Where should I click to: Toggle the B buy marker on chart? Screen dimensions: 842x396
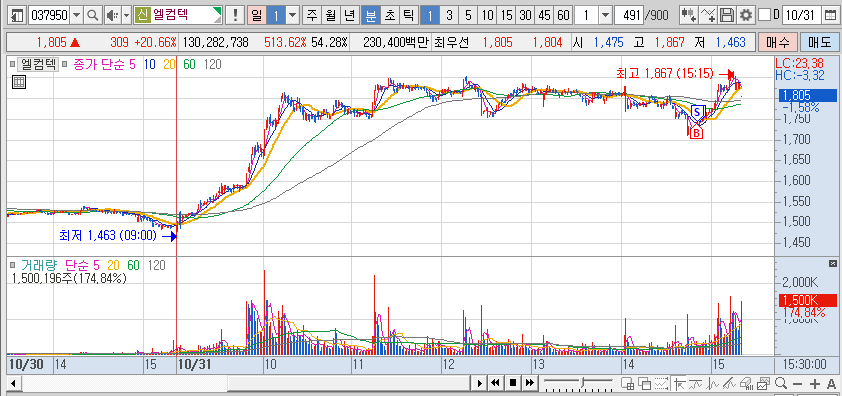696,133
